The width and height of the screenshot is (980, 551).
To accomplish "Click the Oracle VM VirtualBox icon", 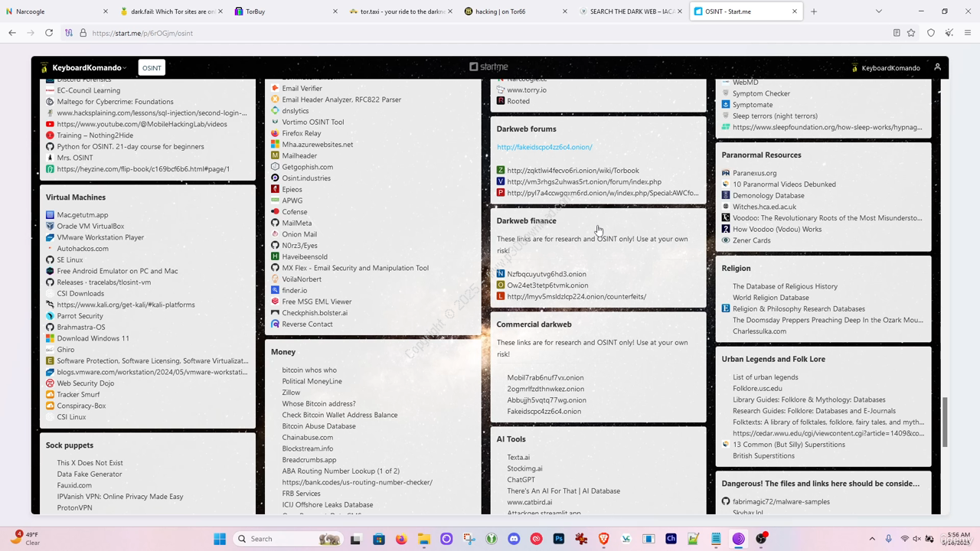I will pyautogui.click(x=50, y=226).
